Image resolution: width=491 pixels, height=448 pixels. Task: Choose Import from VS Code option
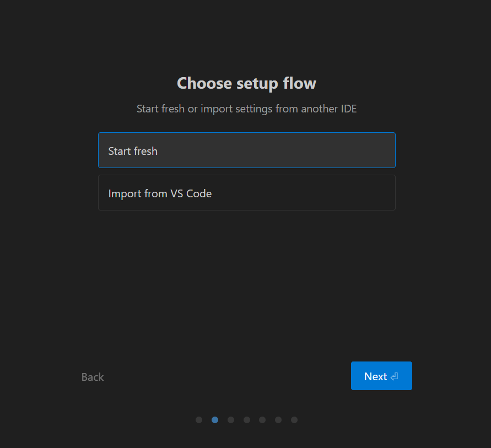(x=246, y=193)
